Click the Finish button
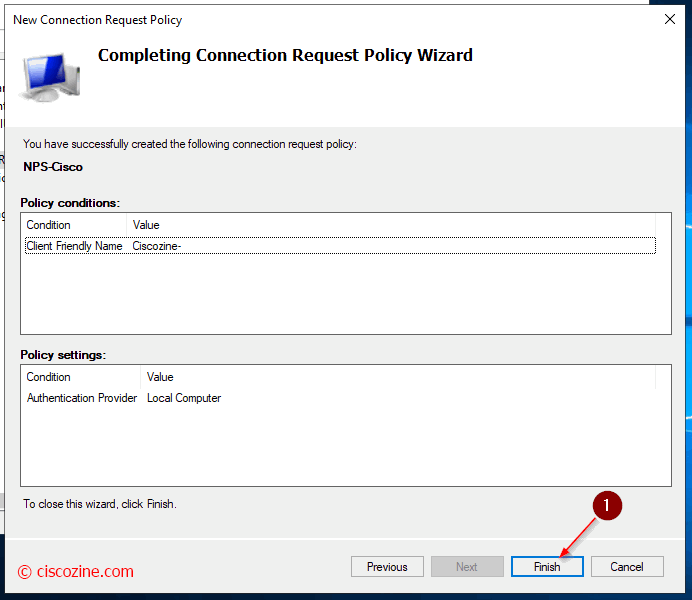This screenshot has width=692, height=600. click(x=547, y=566)
